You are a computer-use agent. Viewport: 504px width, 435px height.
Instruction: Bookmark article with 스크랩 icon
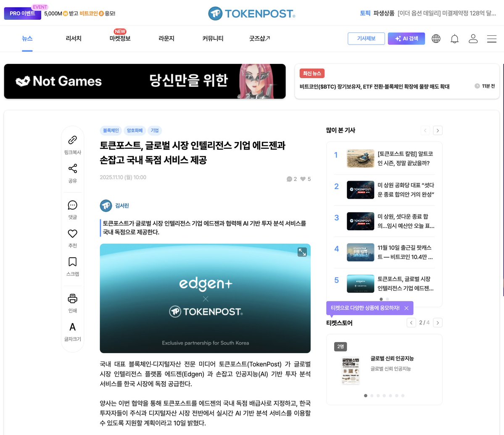[73, 262]
